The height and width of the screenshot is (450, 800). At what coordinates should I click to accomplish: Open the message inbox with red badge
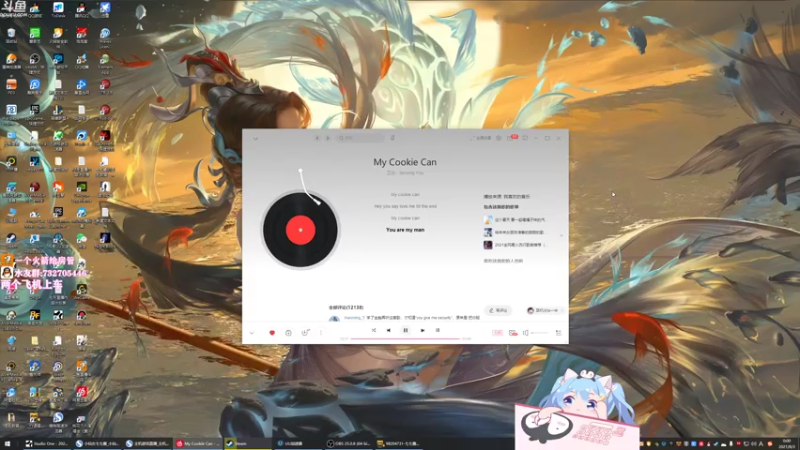(511, 138)
